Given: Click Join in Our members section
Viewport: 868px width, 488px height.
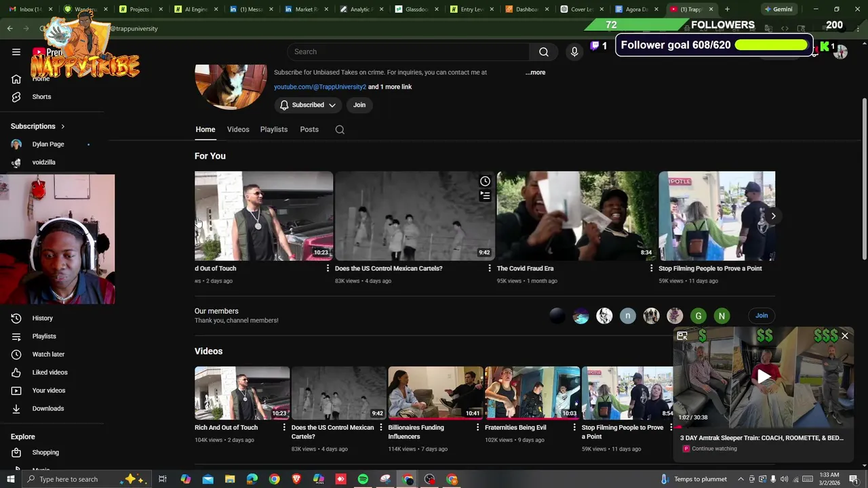Looking at the screenshot, I should click(x=762, y=316).
